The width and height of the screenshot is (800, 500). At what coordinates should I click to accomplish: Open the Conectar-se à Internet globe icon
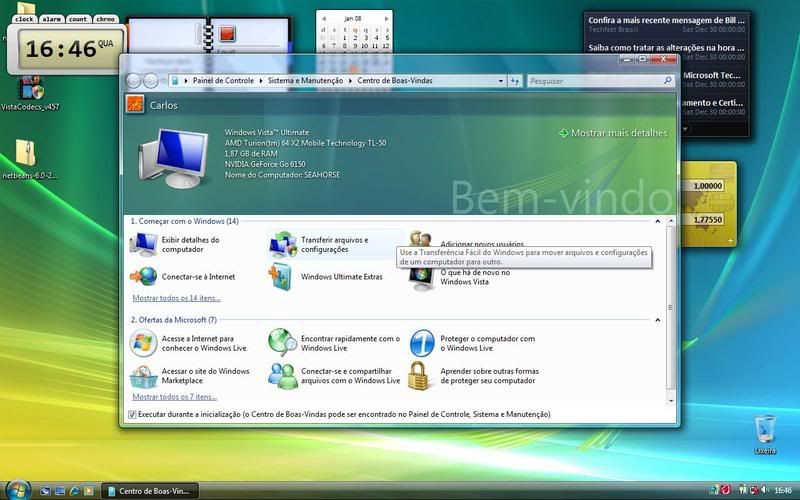pyautogui.click(x=144, y=276)
